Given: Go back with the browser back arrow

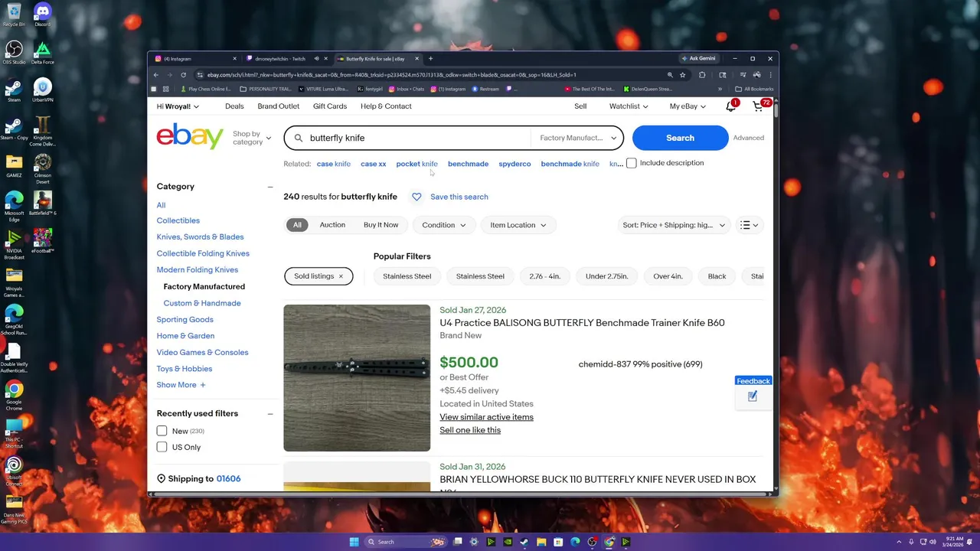Looking at the screenshot, I should click(x=155, y=75).
